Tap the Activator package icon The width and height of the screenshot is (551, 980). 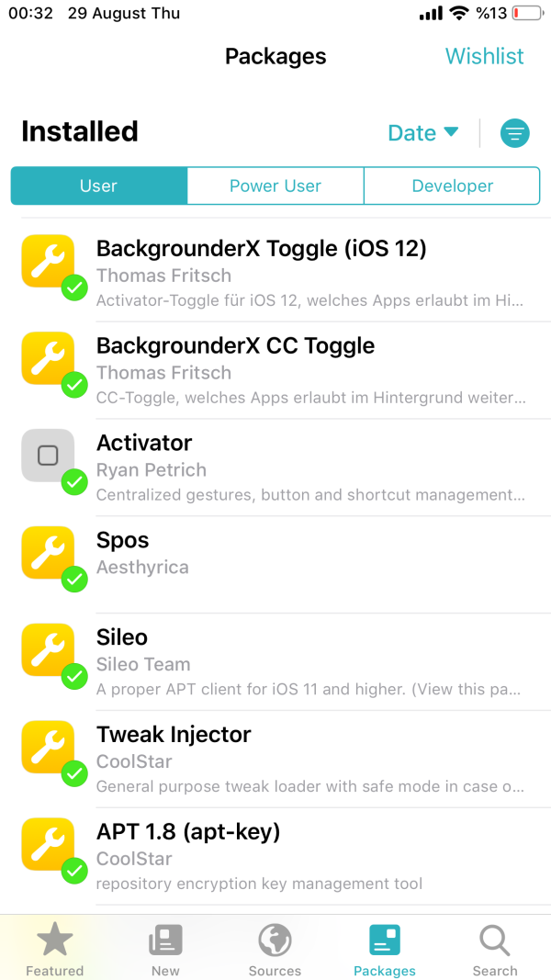click(48, 456)
